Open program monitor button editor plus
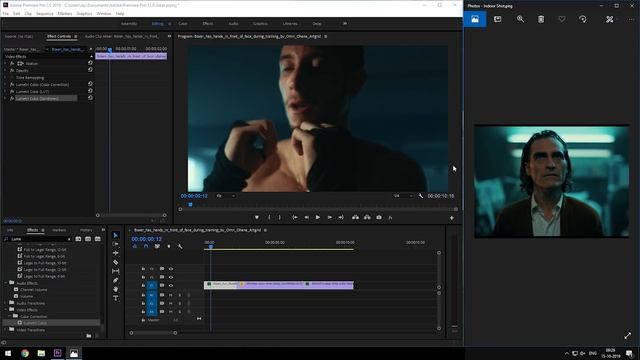Screen dimensions: 640x360 coord(452,218)
